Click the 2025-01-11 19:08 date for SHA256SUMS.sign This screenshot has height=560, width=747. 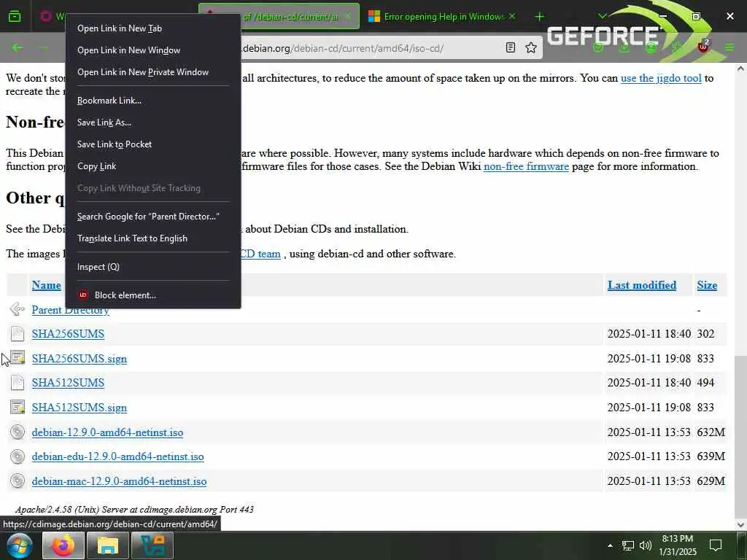pos(649,359)
